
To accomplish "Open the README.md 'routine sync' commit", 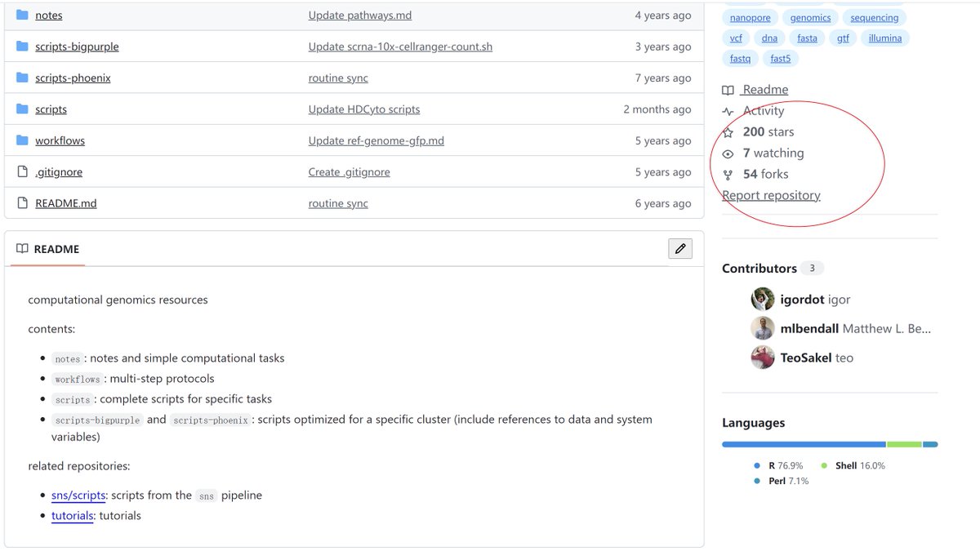I will pos(338,203).
